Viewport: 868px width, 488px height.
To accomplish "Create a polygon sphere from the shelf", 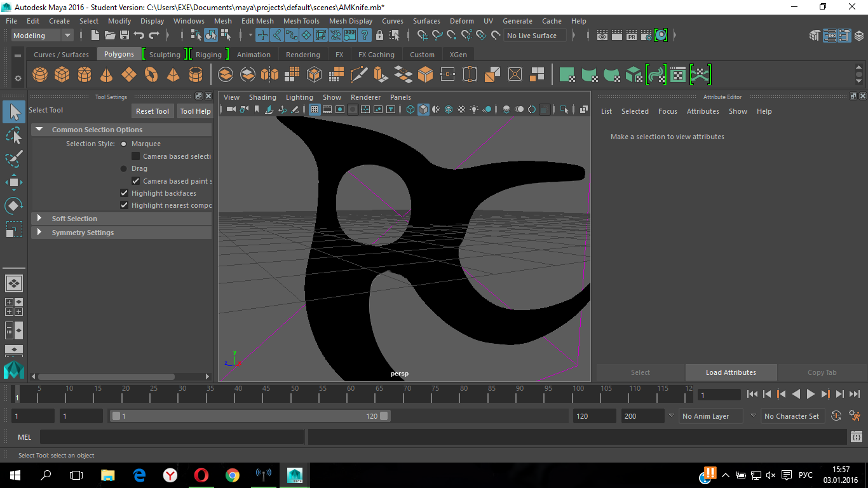I will [x=40, y=75].
